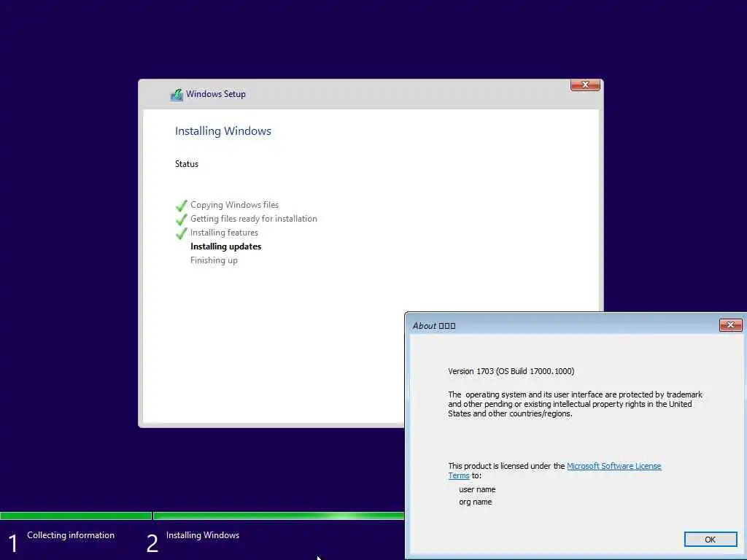Screen dimensions: 747x560
Task: Click the 'Installing features' status line
Action: 224,233
